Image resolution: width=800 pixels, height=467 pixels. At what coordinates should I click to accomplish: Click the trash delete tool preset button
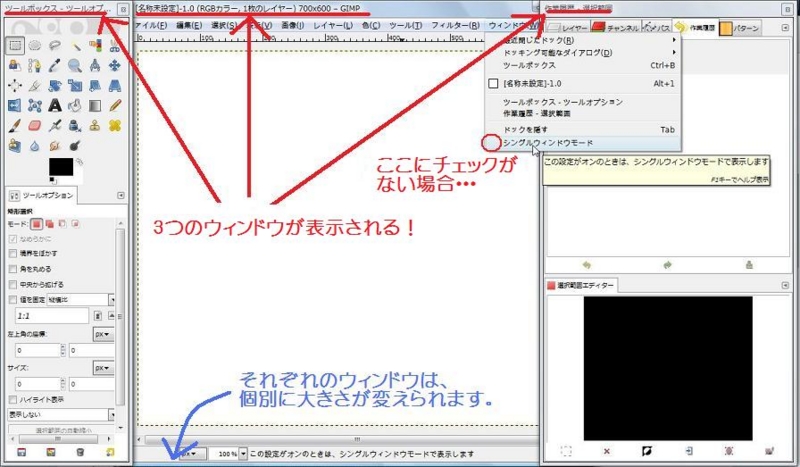tap(80, 452)
